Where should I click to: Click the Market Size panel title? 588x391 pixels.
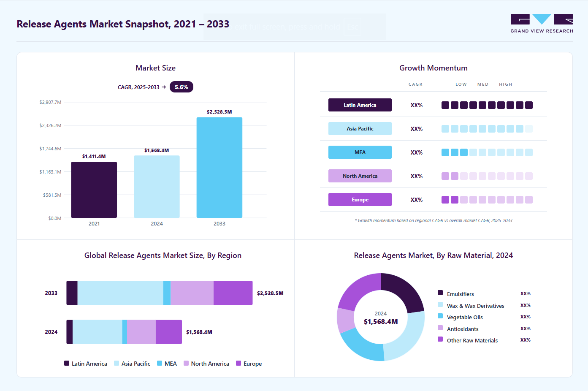155,68
